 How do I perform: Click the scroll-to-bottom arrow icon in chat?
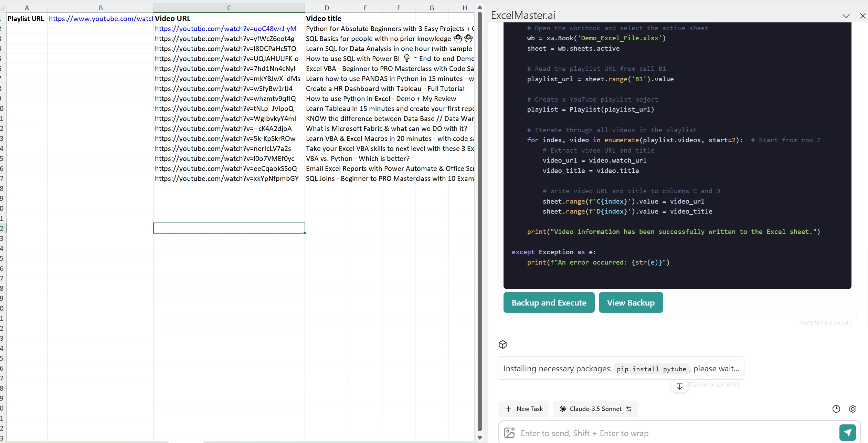point(679,386)
